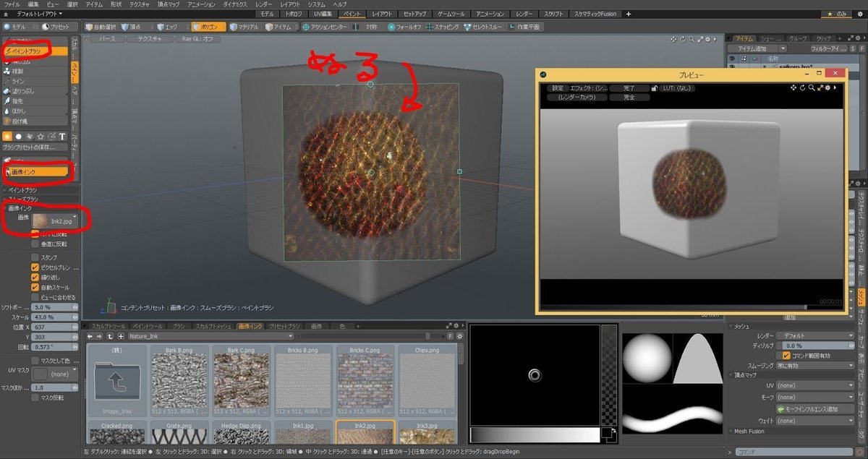Choose the text brush T icon
868x459 pixels.
[62, 136]
